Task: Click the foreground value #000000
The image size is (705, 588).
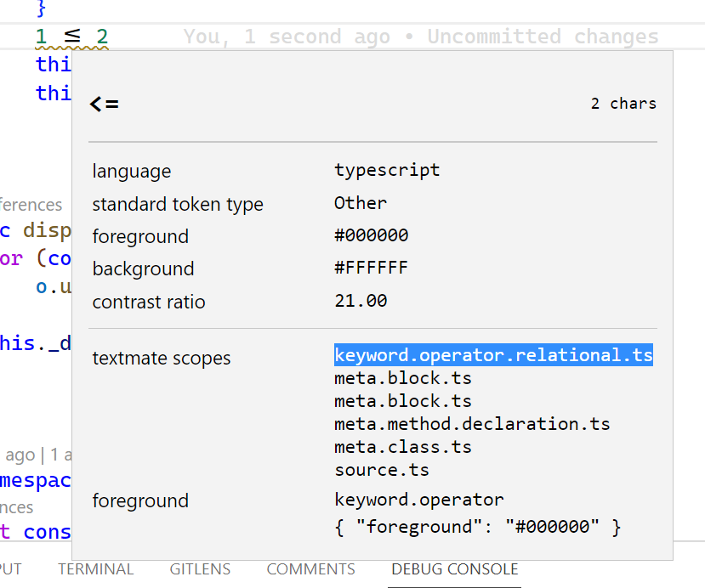Action: (x=371, y=235)
